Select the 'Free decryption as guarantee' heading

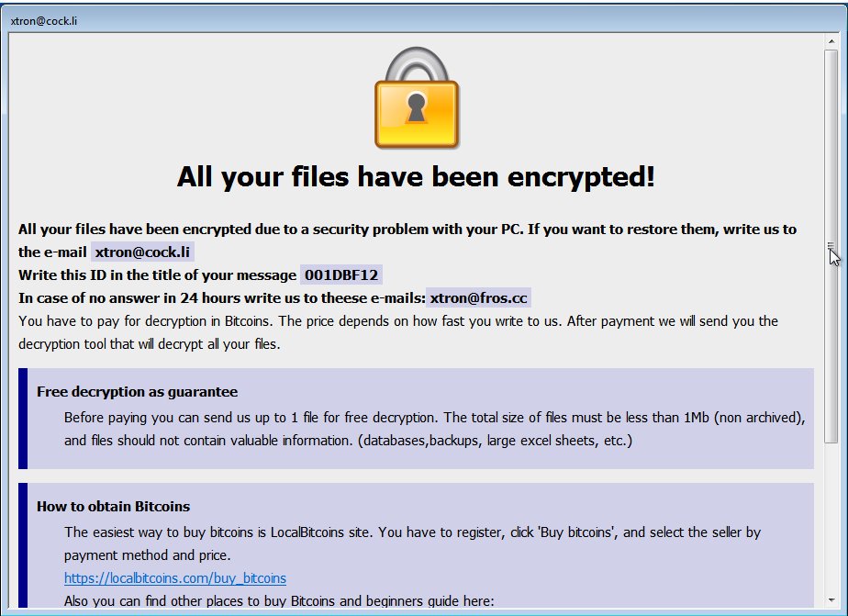[x=138, y=392]
